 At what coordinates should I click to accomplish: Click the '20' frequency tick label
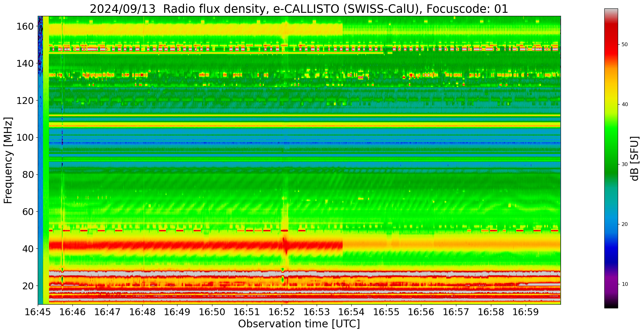click(x=28, y=286)
